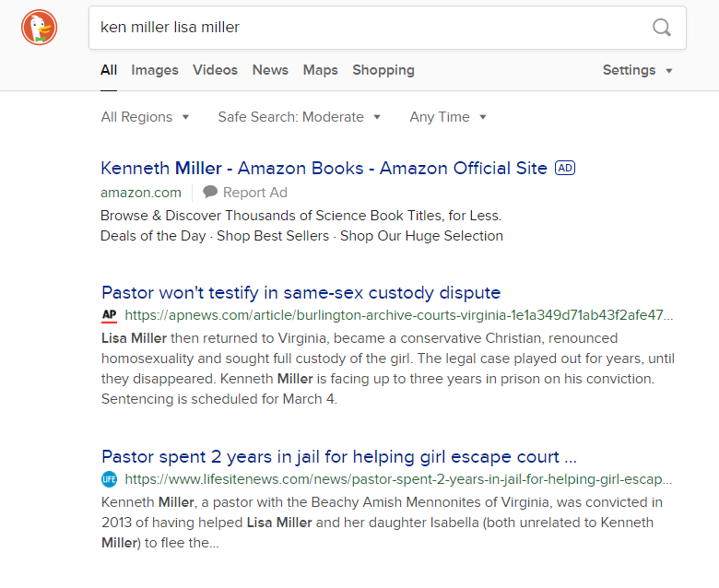719x588 pixels.
Task: Click the lifesitenews.com article URL
Action: [398, 479]
